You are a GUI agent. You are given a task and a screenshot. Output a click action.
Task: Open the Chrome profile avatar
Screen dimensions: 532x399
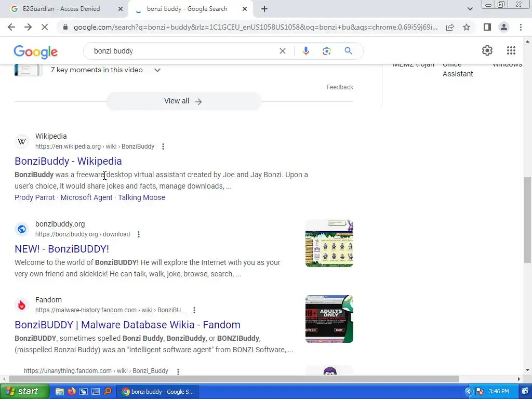pyautogui.click(x=504, y=27)
